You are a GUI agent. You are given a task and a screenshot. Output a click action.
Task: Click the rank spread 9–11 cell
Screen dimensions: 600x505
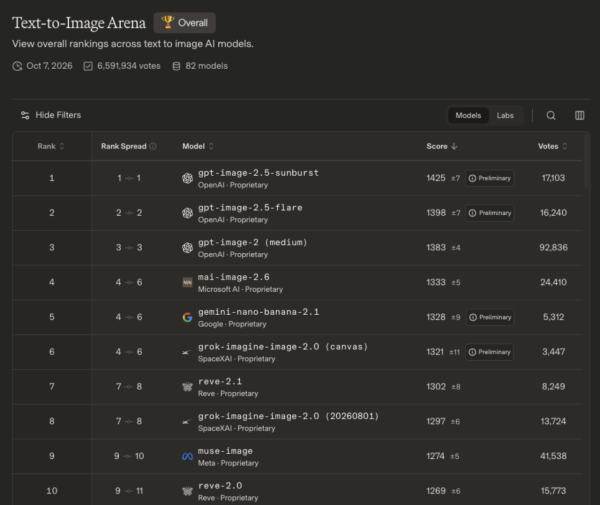(129, 491)
